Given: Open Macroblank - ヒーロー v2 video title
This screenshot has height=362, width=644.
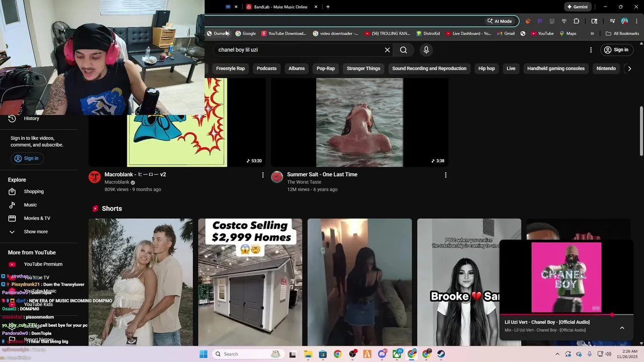Looking at the screenshot, I should pyautogui.click(x=135, y=174).
